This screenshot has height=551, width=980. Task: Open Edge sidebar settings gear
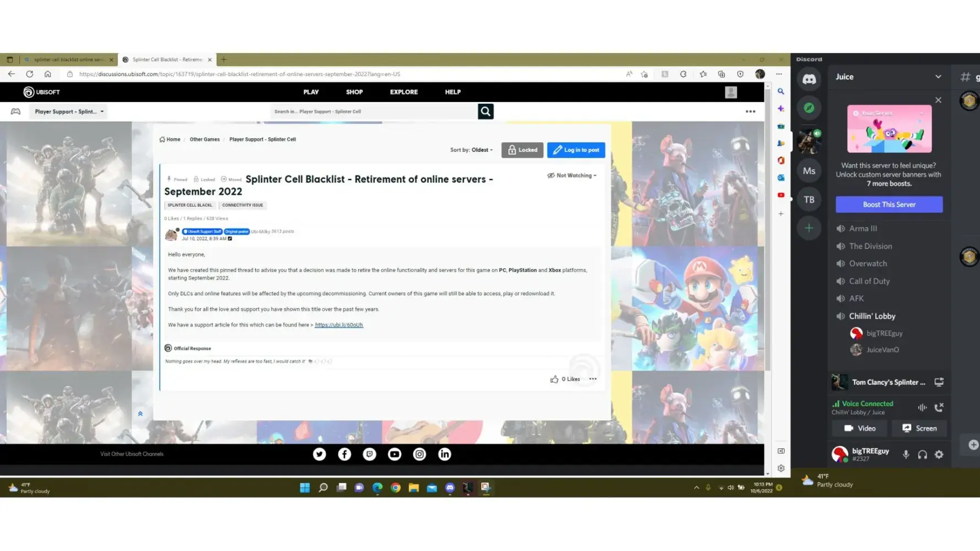(781, 468)
